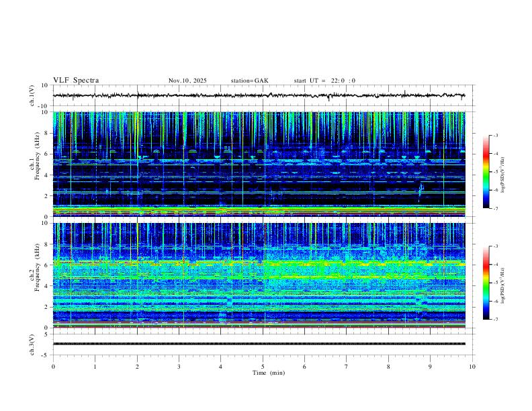Click time axis tick label "4"
Viewport: 532px width, 411px height.
point(220,367)
